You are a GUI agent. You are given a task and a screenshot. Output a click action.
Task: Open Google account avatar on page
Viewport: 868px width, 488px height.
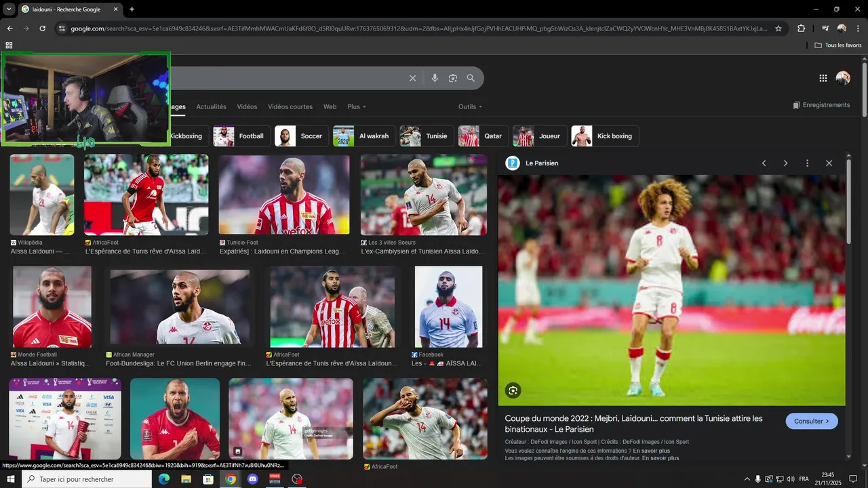point(843,78)
